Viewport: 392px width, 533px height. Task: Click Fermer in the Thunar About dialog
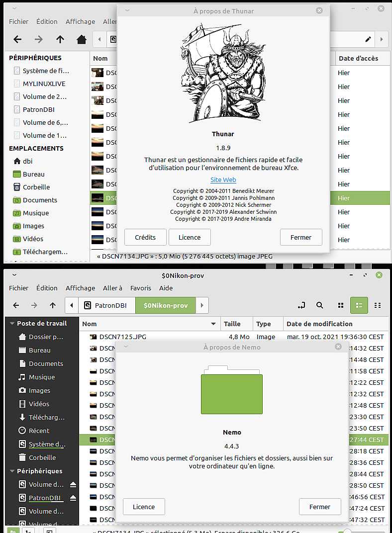(301, 237)
